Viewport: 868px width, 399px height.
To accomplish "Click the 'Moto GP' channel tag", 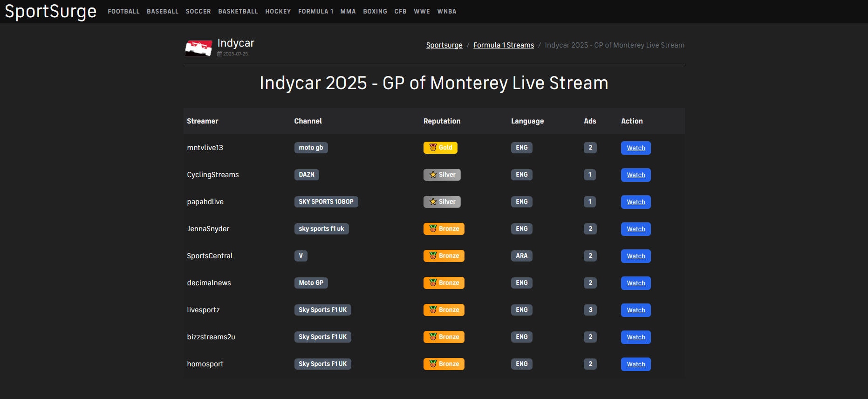I will pos(311,283).
